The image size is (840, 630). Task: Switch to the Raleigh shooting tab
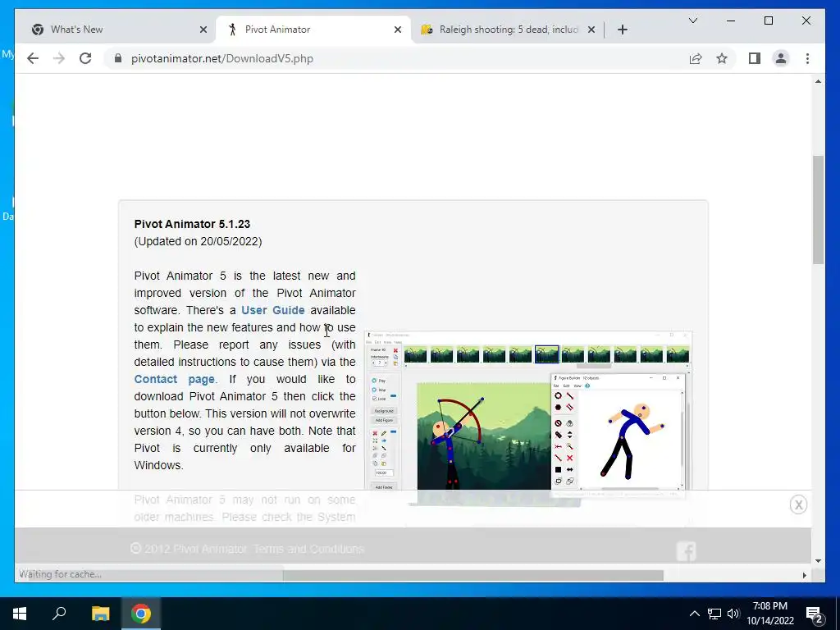[x=508, y=30]
